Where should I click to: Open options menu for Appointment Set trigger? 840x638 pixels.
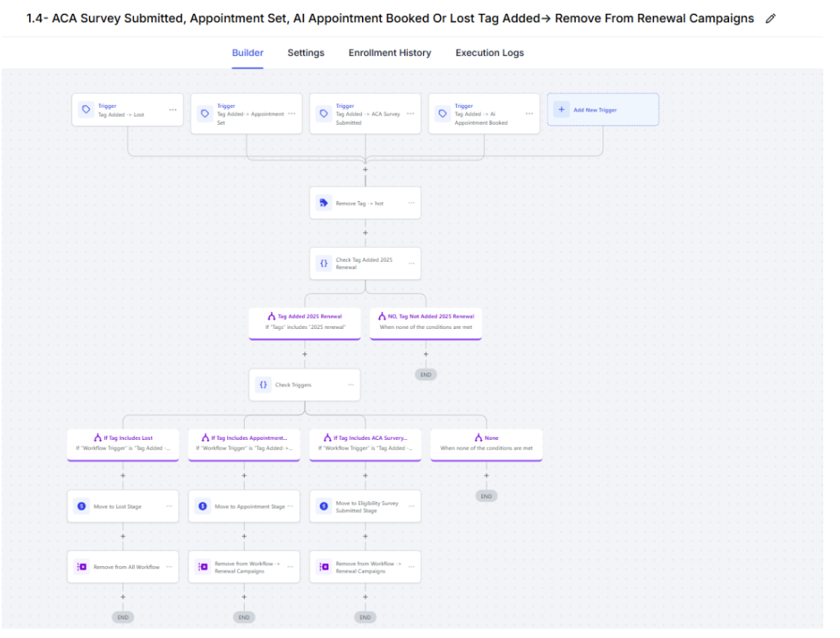click(291, 113)
